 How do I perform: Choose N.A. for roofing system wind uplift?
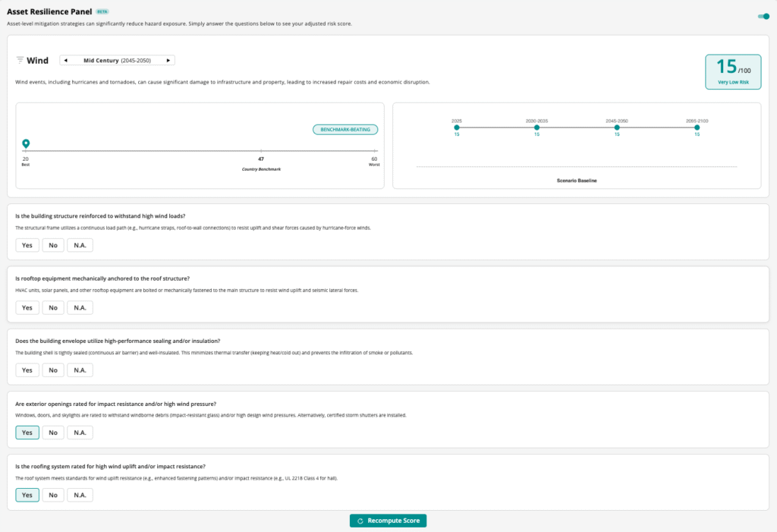(80, 494)
